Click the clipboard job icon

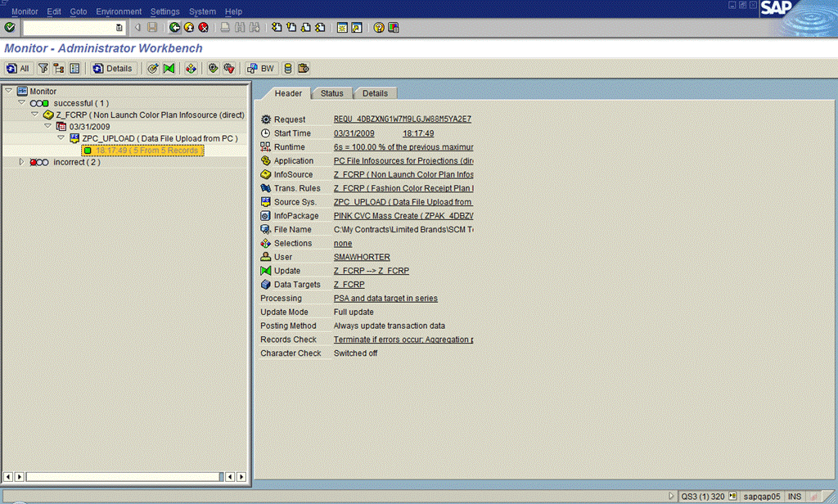pos(304,69)
